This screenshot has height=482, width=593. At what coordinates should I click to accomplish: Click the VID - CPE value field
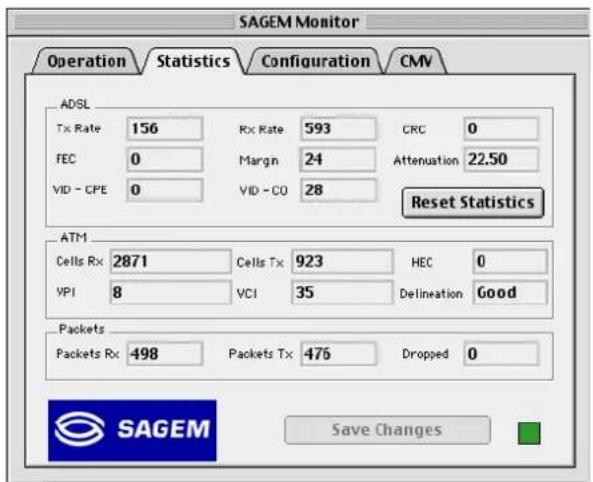tap(165, 190)
